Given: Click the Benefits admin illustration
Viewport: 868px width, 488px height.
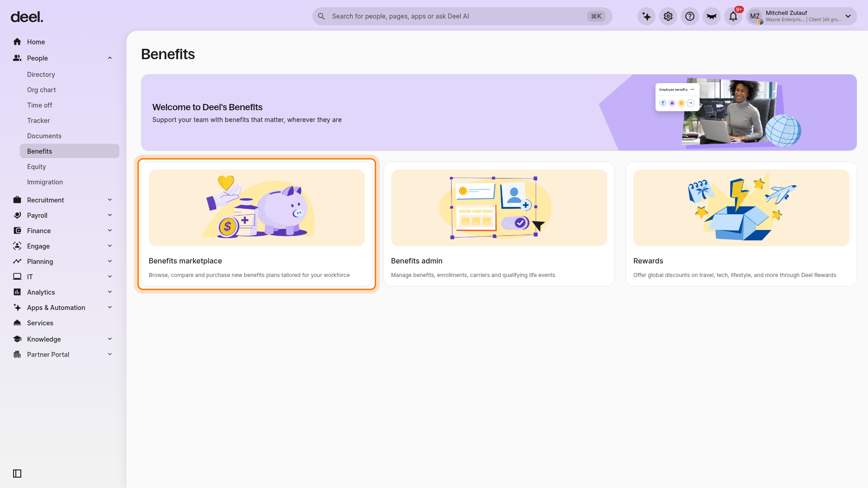Looking at the screenshot, I should click(499, 208).
